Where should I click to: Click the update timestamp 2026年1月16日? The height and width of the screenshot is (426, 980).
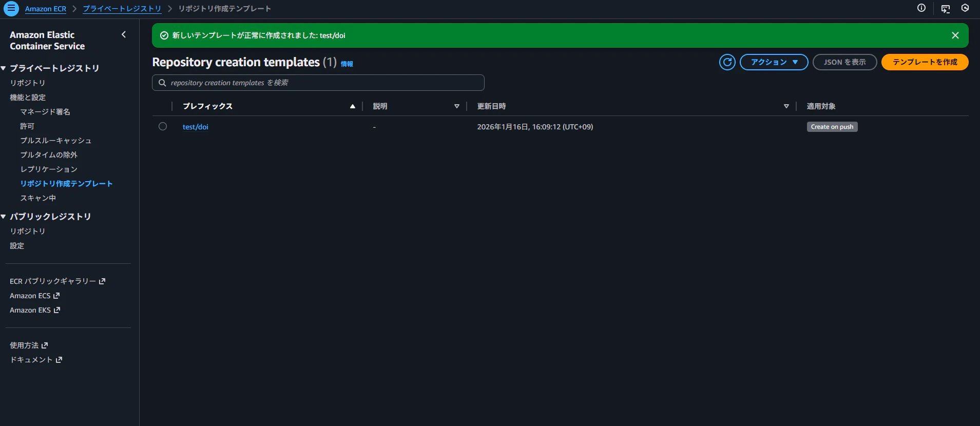(x=535, y=127)
